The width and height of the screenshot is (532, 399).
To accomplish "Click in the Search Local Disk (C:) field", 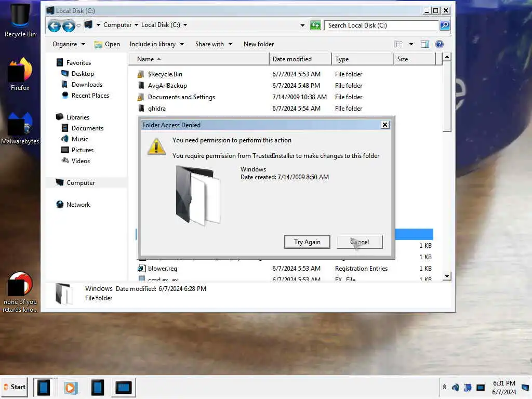I will click(x=381, y=25).
